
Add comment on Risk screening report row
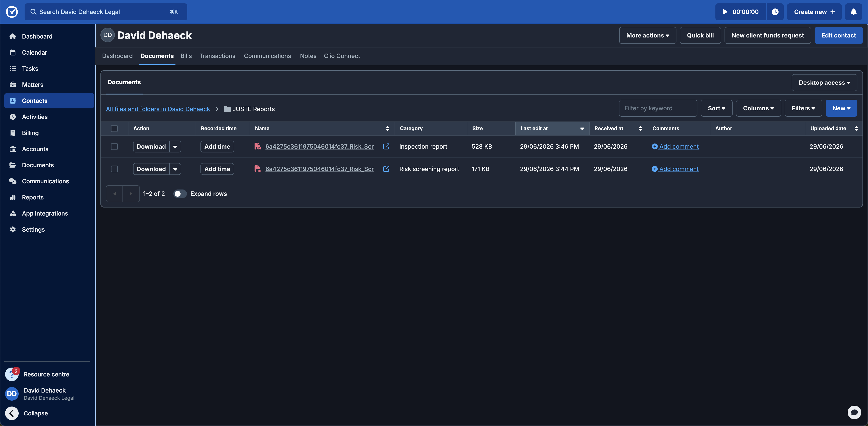click(675, 169)
